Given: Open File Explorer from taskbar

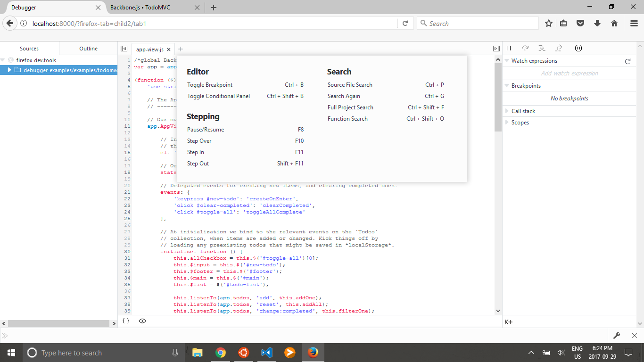Looking at the screenshot, I should [197, 353].
